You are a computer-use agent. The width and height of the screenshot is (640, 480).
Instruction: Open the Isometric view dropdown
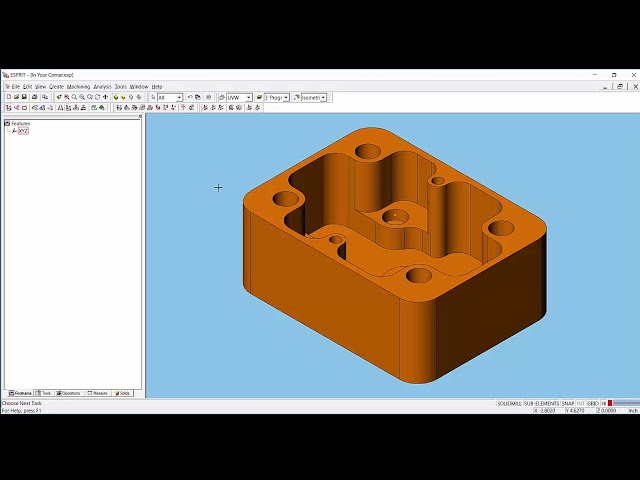323,98
